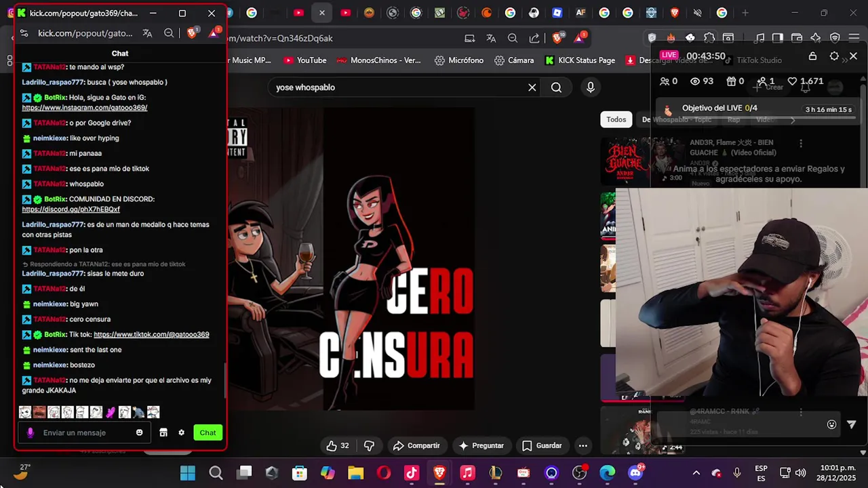Open the YouTube bookmark in bookmarks bar
Viewport: 868px width, 488px height.
click(305, 60)
